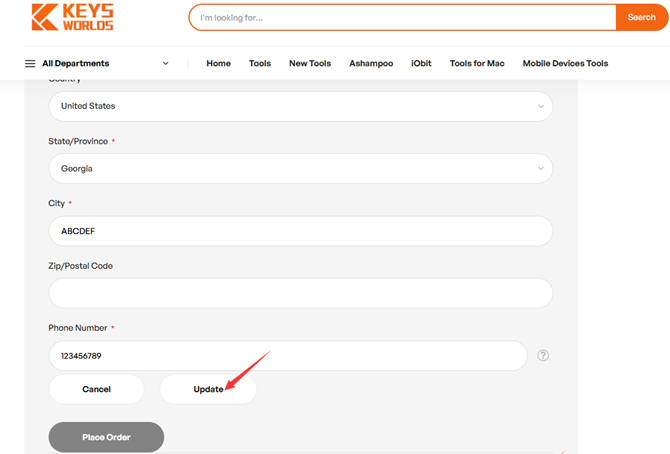Click the All Departments label
The height and width of the screenshot is (454, 670).
76,63
